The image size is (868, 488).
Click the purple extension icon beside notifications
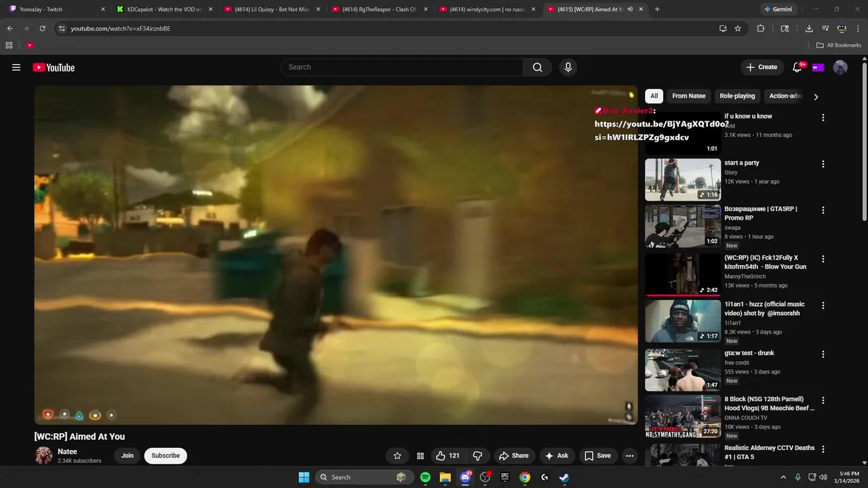click(818, 67)
